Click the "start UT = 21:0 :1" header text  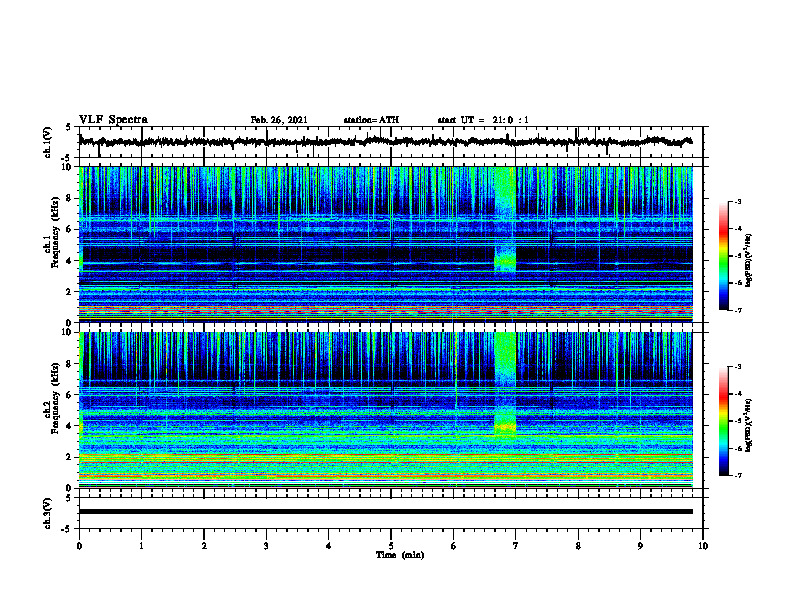483,120
